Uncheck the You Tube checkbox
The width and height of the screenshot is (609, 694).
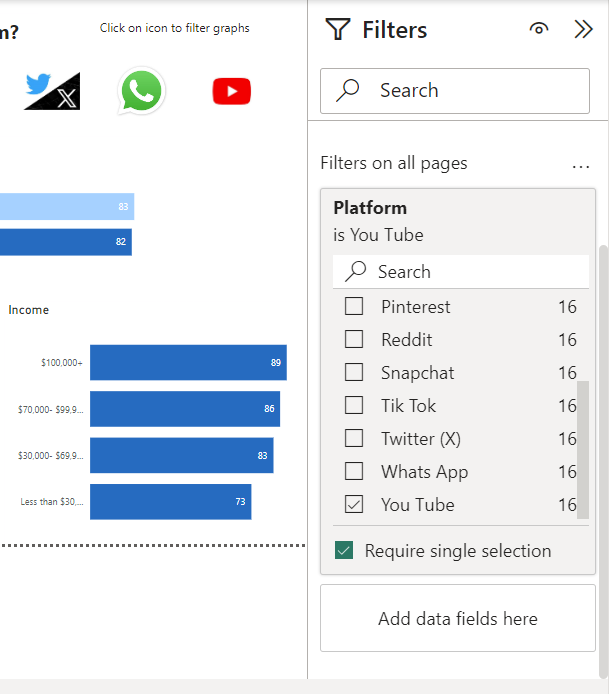(354, 505)
